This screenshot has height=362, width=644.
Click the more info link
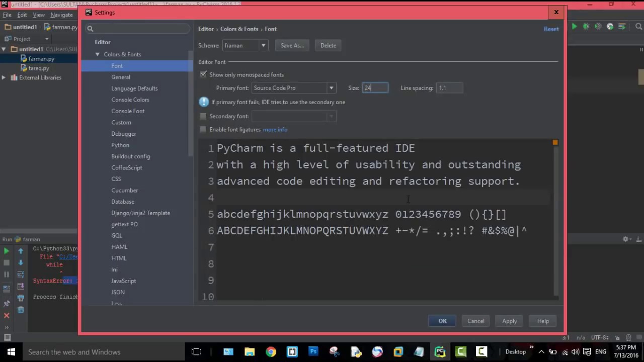click(x=275, y=129)
